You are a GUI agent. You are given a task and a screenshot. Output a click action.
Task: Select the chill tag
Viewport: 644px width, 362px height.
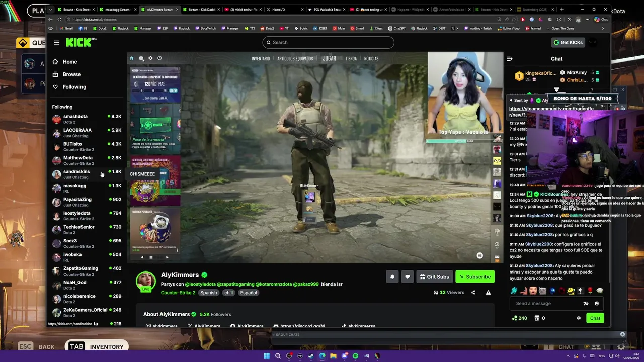(x=229, y=293)
